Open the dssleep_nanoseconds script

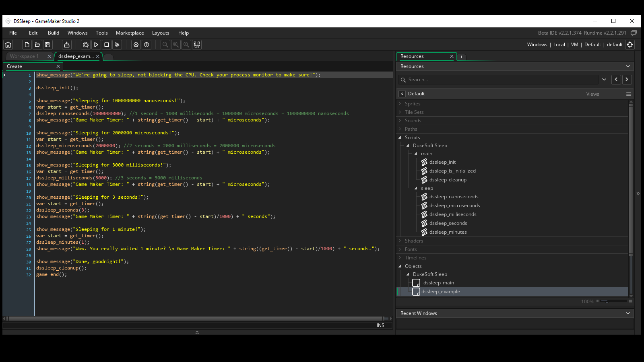click(454, 197)
